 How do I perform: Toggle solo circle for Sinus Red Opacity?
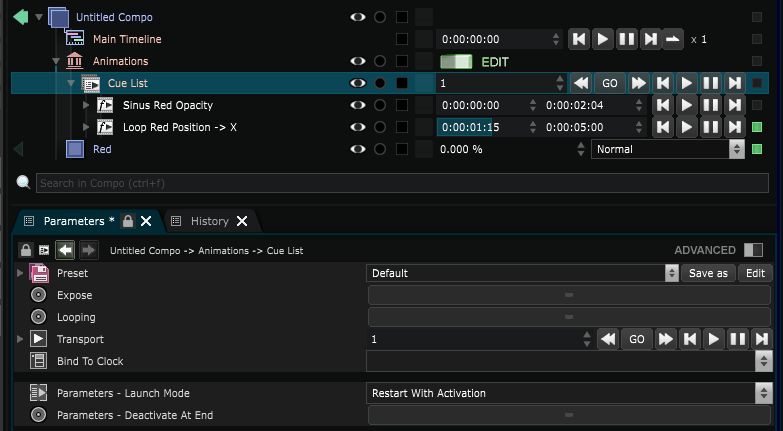[380, 105]
